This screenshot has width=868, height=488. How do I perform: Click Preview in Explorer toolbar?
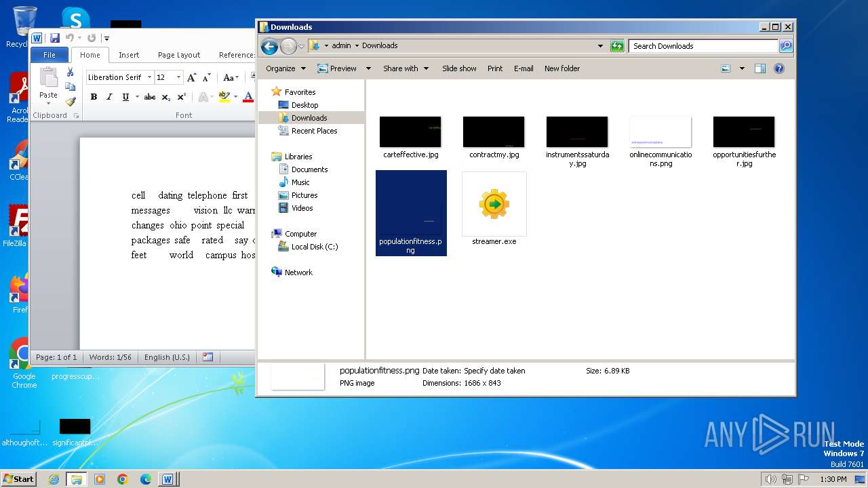coord(337,68)
